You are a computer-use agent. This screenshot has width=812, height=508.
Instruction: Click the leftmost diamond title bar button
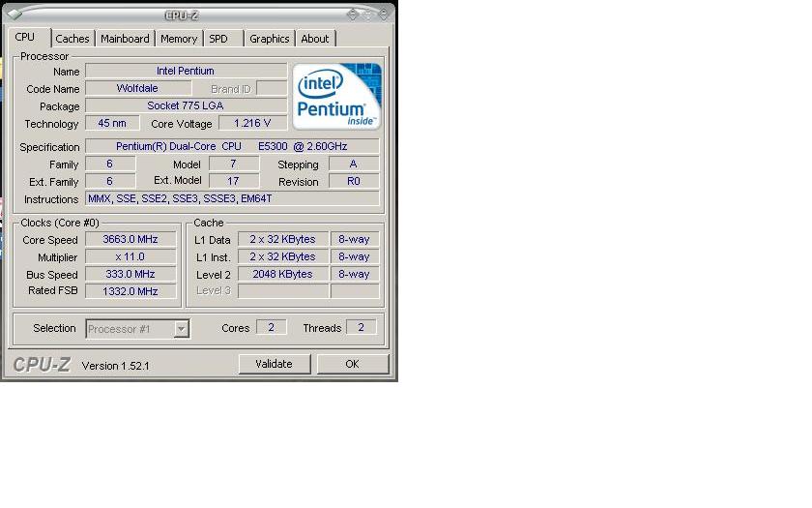[x=352, y=14]
